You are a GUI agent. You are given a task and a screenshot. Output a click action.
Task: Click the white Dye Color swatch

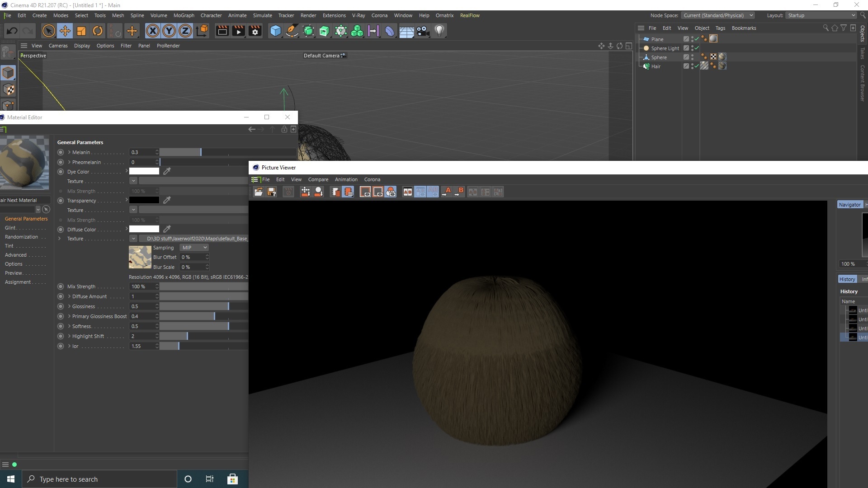144,171
